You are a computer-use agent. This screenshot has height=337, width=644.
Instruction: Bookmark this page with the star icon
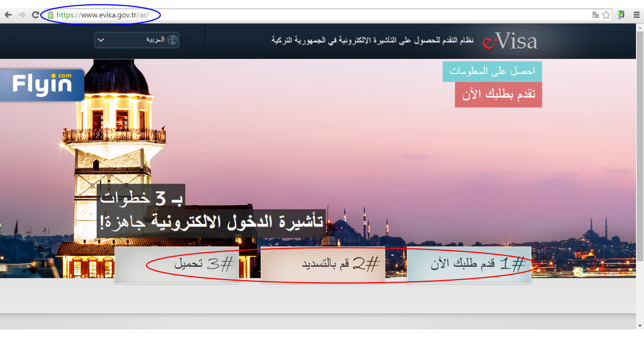pos(606,15)
